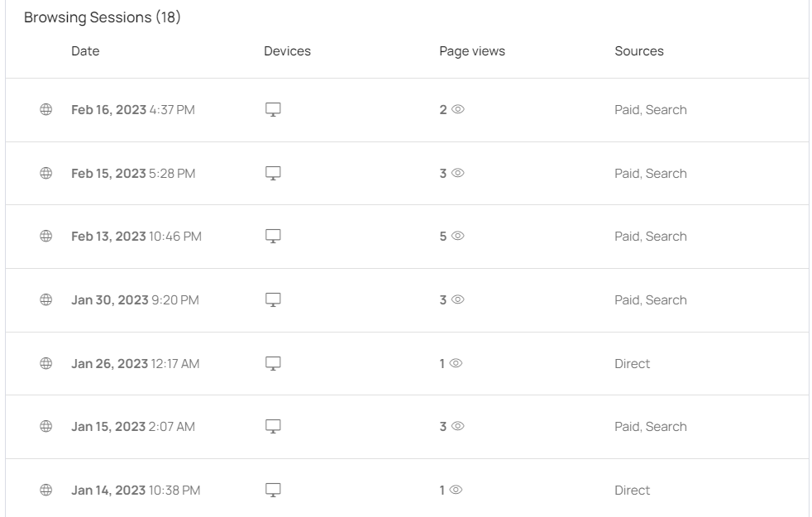812x517 pixels.
Task: Open the Feb 16, 2023 4:37 PM session
Action: [133, 110]
